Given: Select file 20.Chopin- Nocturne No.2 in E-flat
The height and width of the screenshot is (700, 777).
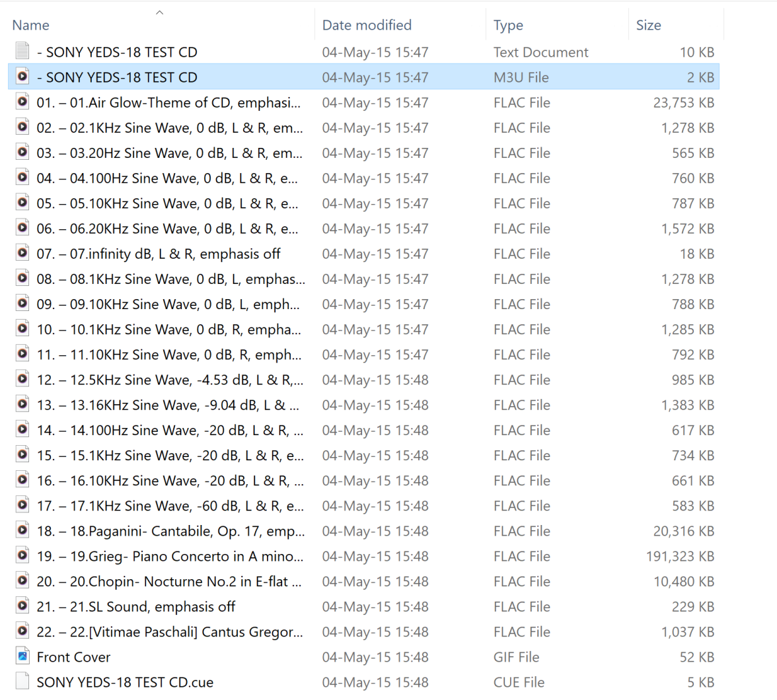Looking at the screenshot, I should click(x=169, y=582).
